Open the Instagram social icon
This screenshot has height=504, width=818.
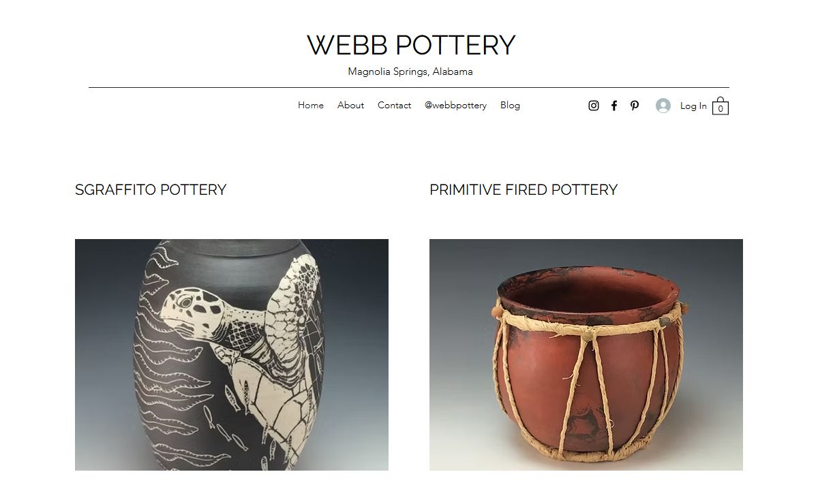[594, 106]
